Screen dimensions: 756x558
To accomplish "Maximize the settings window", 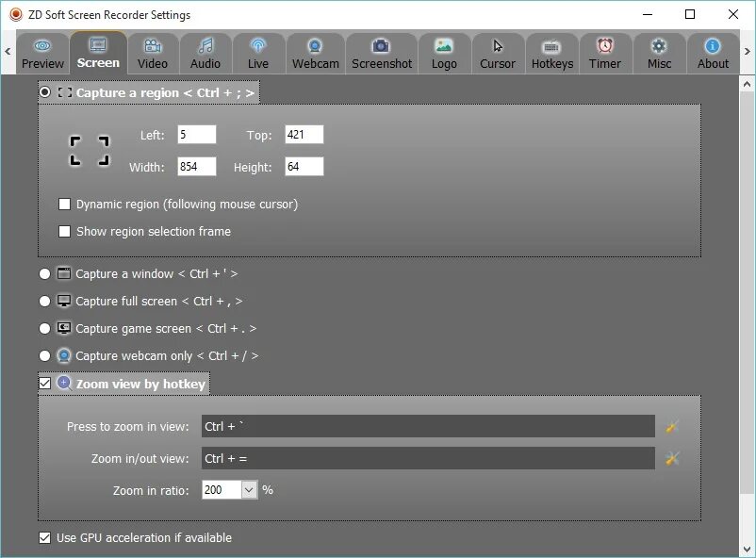I will tap(690, 14).
